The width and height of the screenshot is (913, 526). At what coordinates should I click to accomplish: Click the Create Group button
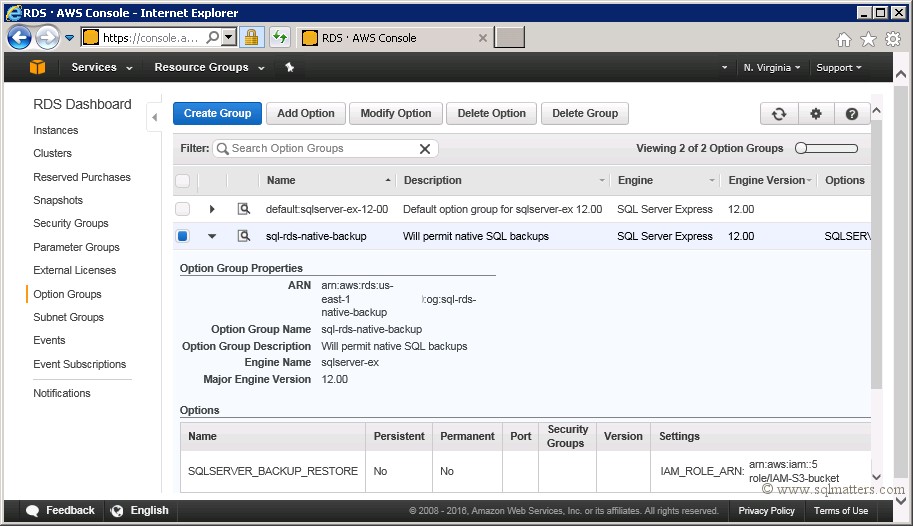tap(217, 114)
